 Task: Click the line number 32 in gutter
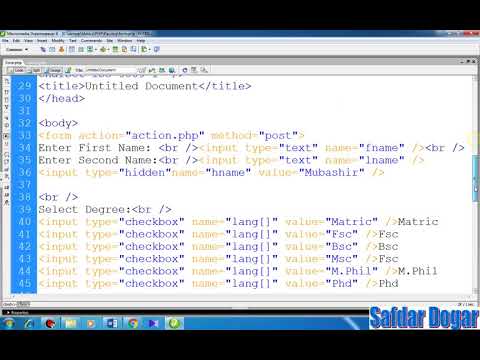[25, 123]
